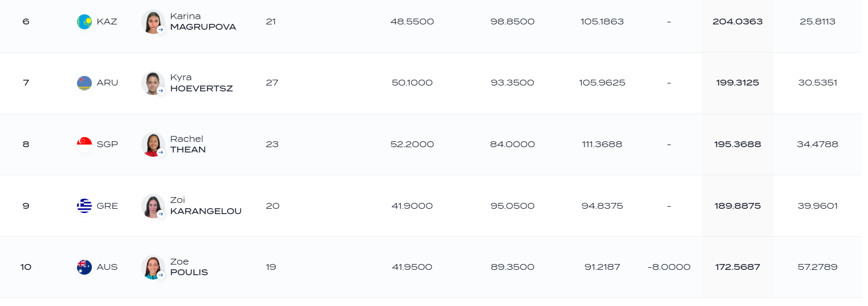Open the Rachel THEAN athlete link
868x306 pixels.
[188, 144]
